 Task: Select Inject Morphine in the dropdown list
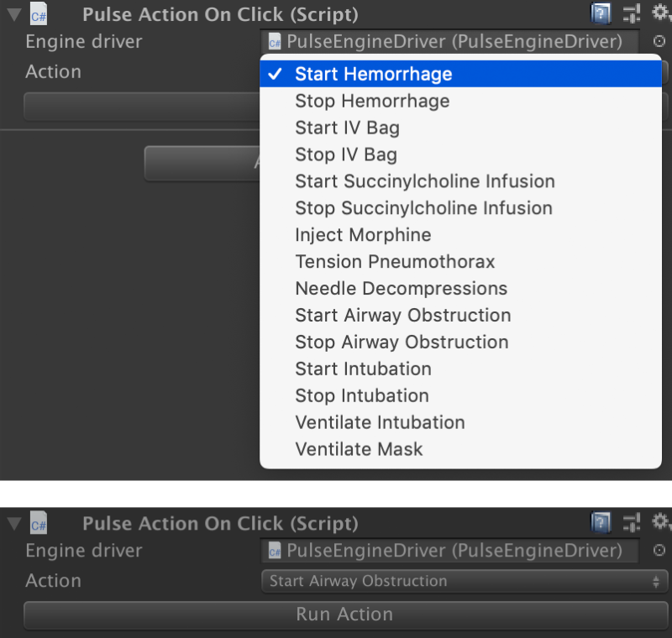[363, 235]
